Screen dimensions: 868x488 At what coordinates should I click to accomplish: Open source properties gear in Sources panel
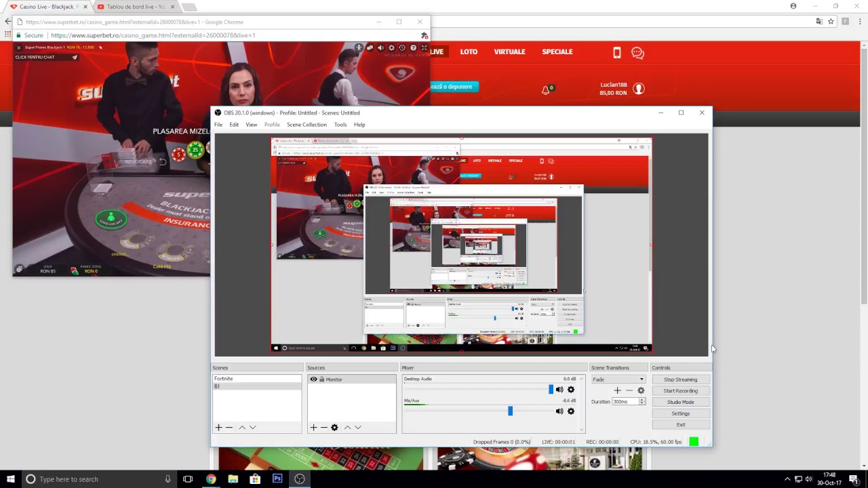click(334, 427)
